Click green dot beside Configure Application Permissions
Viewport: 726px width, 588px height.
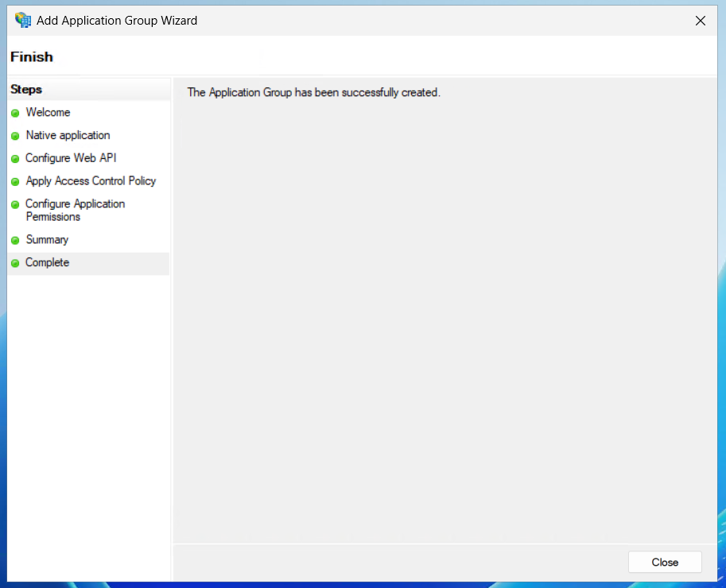(15, 204)
